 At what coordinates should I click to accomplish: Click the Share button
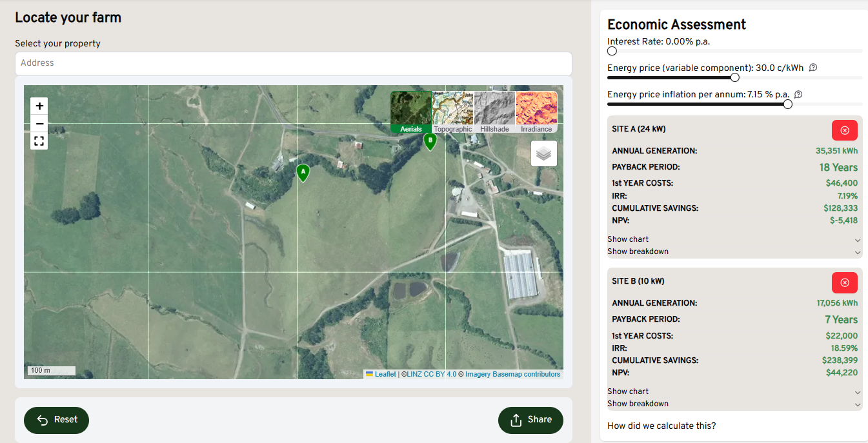(530, 420)
